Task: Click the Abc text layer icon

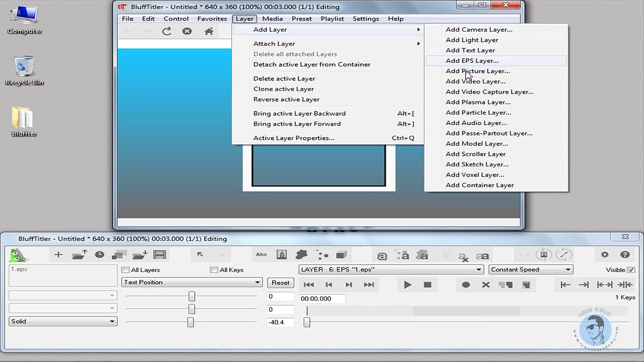Action: point(262,254)
